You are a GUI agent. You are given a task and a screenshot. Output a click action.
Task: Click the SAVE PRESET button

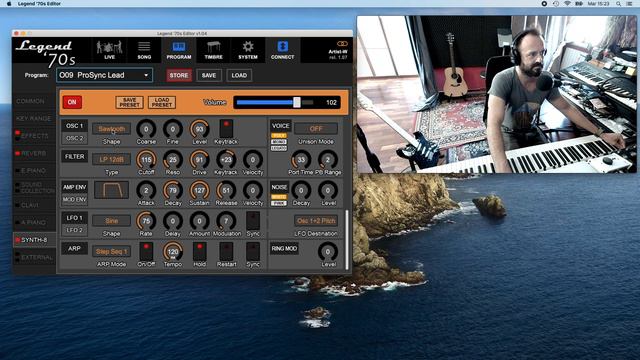[129, 102]
